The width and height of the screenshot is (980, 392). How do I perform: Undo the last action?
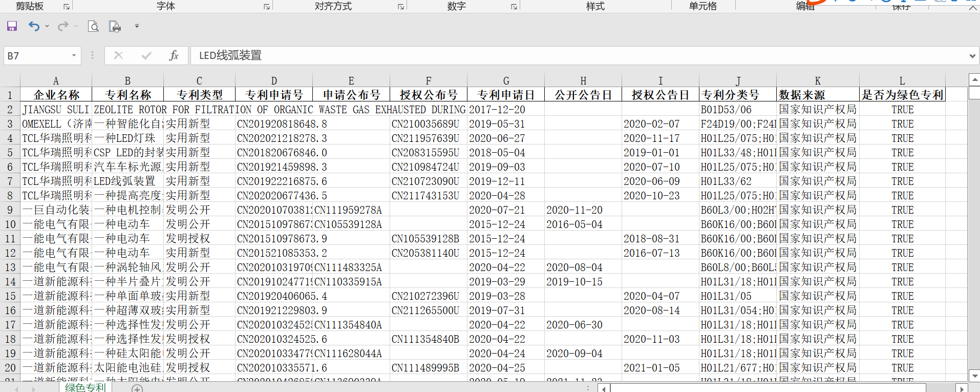tap(34, 26)
